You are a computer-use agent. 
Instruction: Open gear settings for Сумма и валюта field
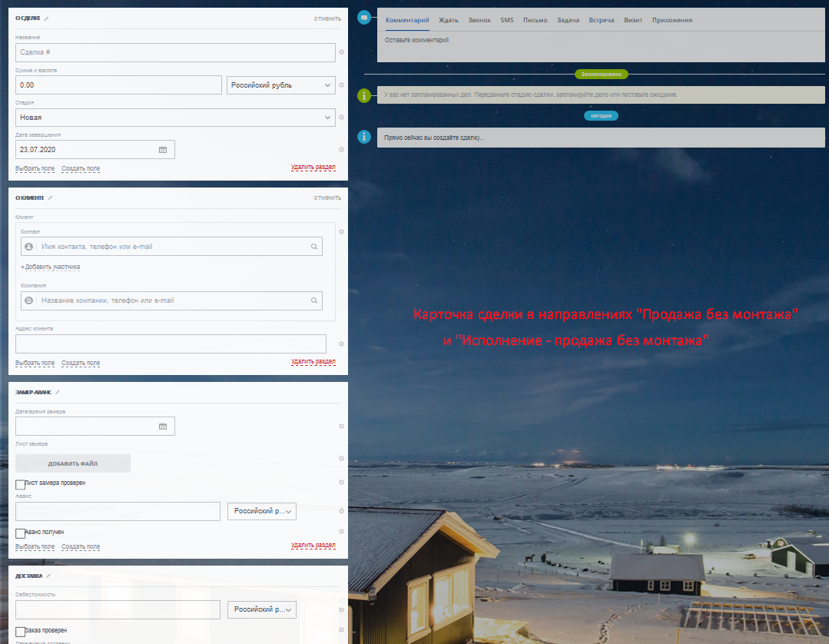(342, 85)
